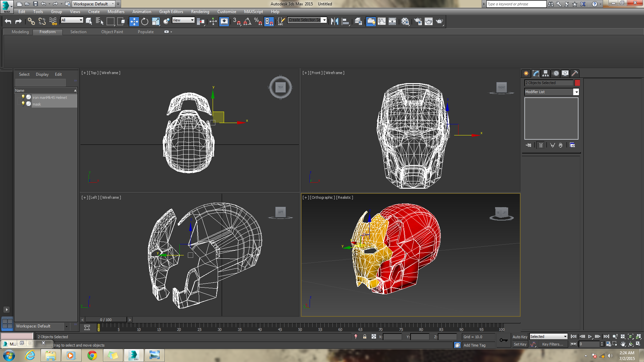The image size is (644, 362).
Task: Open Google Chrome from taskbar
Action: point(92,355)
